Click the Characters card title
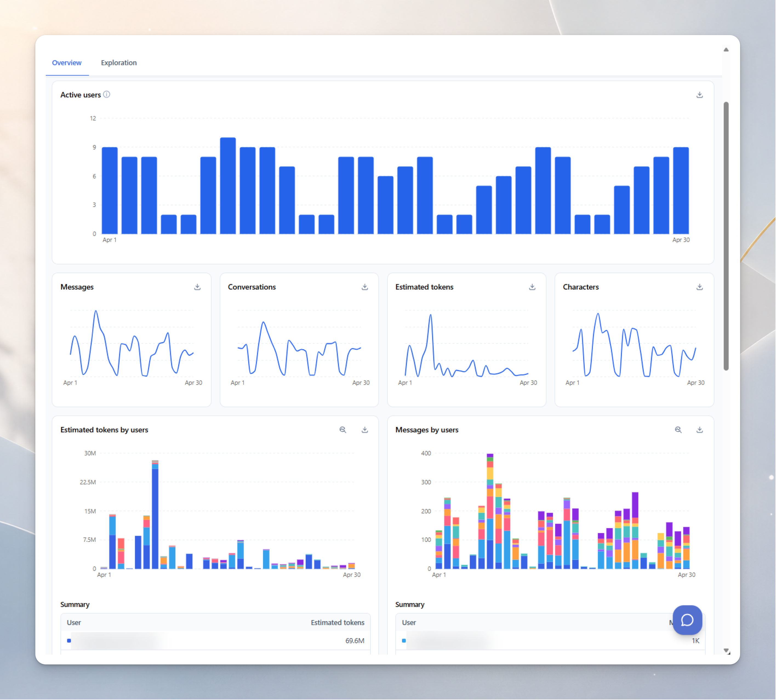Viewport: 776px width, 700px height. (x=581, y=287)
